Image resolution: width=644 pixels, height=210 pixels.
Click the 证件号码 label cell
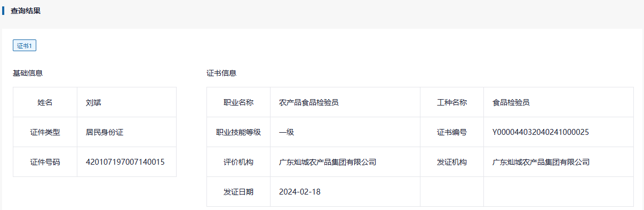click(x=45, y=162)
